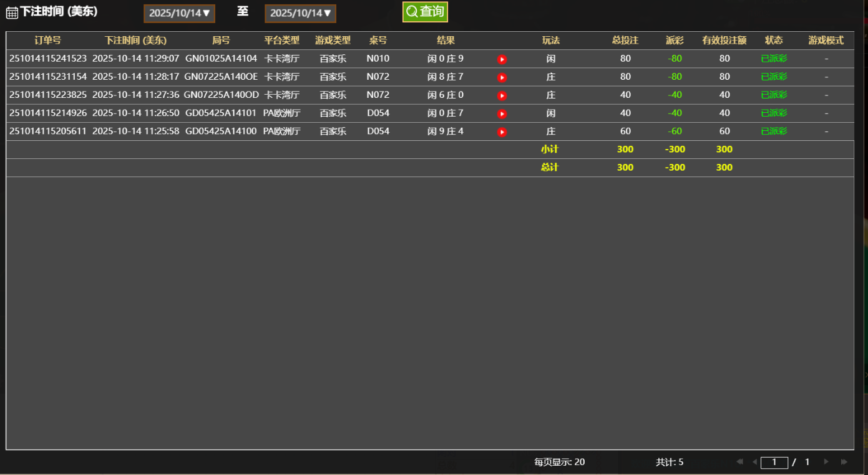Click the 查询 search button
Screen dimensions: 868x475
pyautogui.click(x=425, y=12)
